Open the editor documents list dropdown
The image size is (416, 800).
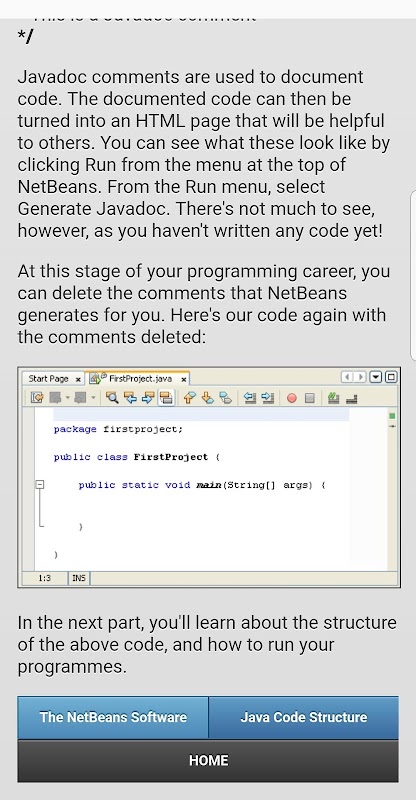pos(376,377)
